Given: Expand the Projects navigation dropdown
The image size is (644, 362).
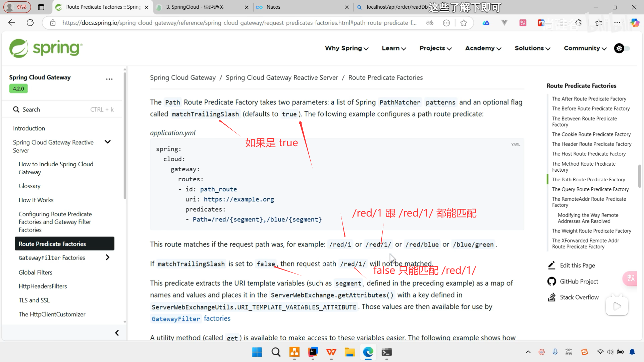Looking at the screenshot, I should 435,48.
